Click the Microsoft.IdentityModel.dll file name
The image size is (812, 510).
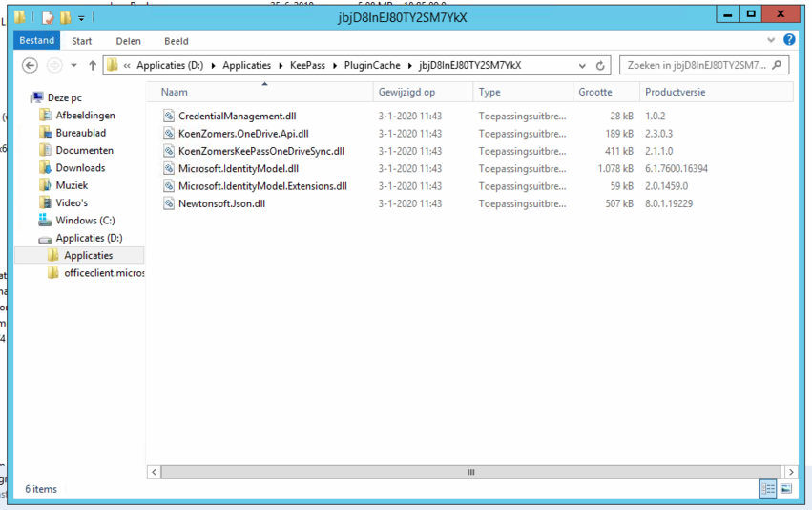point(239,168)
